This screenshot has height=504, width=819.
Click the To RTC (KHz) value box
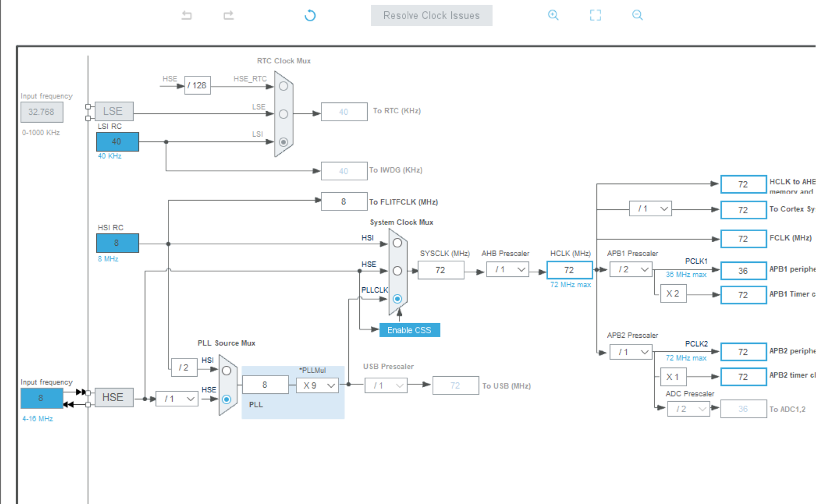click(344, 112)
